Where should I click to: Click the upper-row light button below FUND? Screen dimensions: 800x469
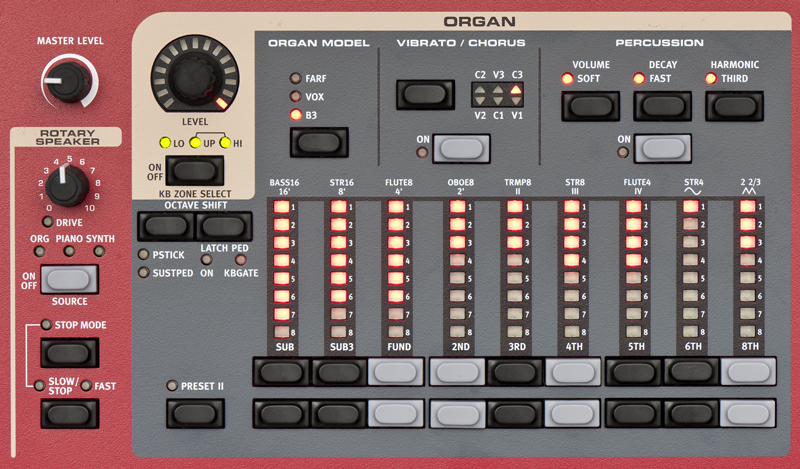(x=396, y=372)
